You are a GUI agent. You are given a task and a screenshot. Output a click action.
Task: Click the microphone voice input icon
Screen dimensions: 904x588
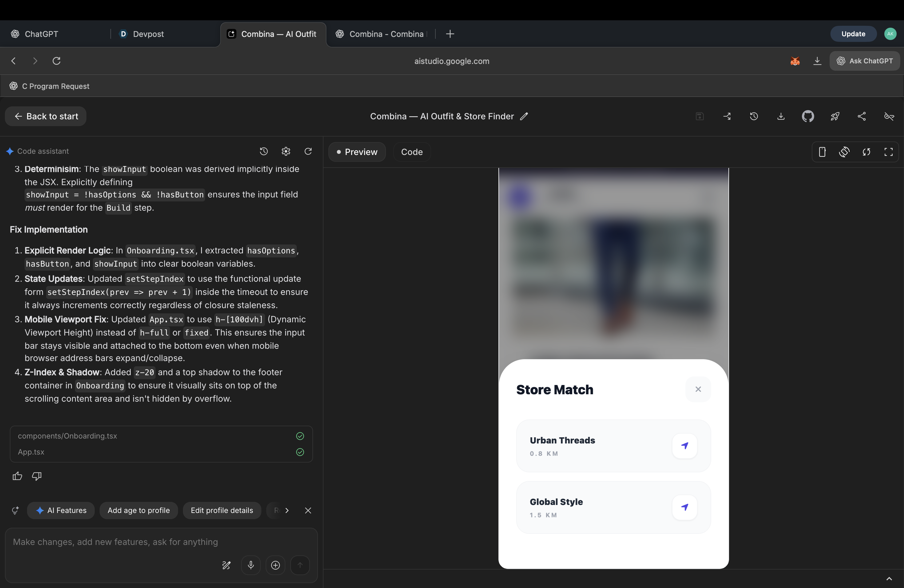(x=251, y=565)
